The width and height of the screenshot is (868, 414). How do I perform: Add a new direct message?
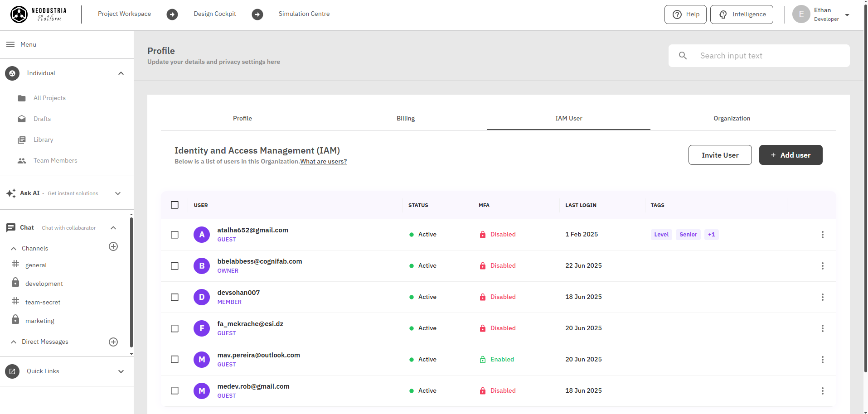click(113, 342)
